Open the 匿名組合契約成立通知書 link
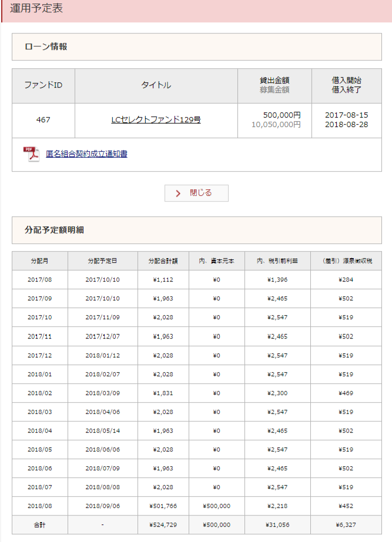The height and width of the screenshot is (542, 392). tap(86, 154)
